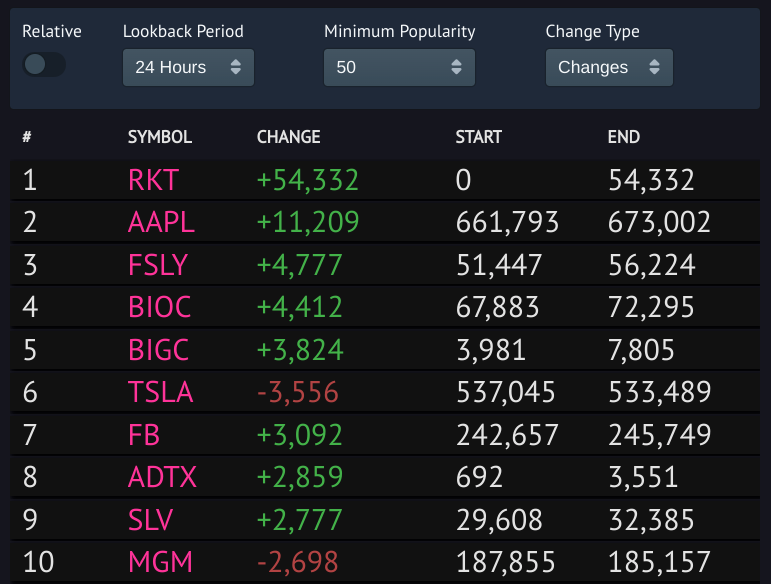Toggle the Relative switch
The width and height of the screenshot is (771, 584).
pyautogui.click(x=44, y=64)
